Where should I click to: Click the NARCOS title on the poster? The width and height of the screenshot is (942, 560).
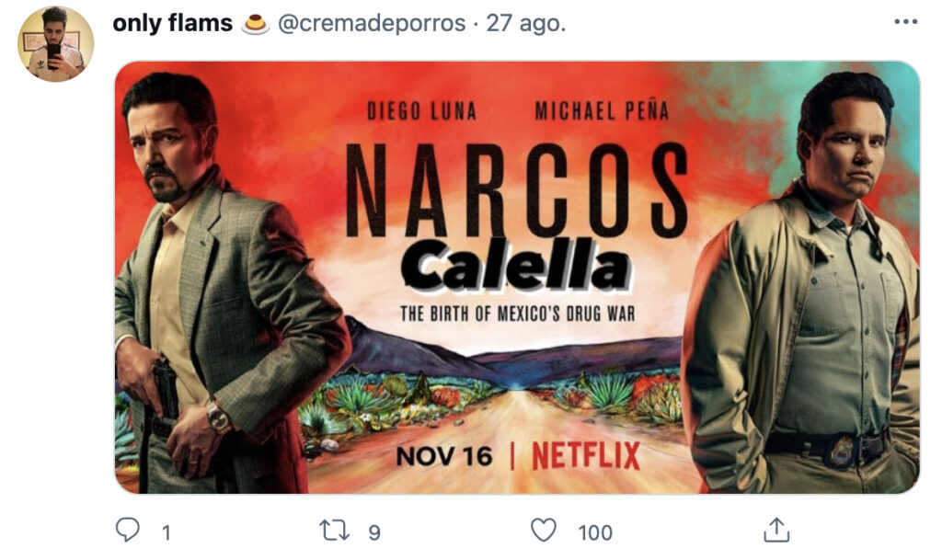click(517, 189)
